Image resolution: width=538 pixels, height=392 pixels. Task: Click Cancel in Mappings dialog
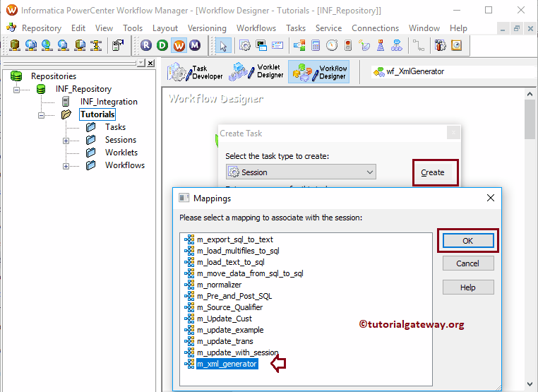click(468, 263)
